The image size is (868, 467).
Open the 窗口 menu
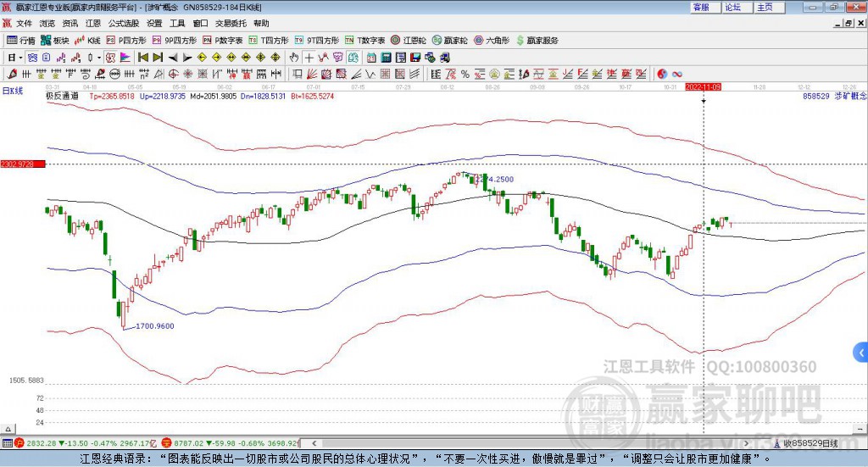pyautogui.click(x=200, y=23)
